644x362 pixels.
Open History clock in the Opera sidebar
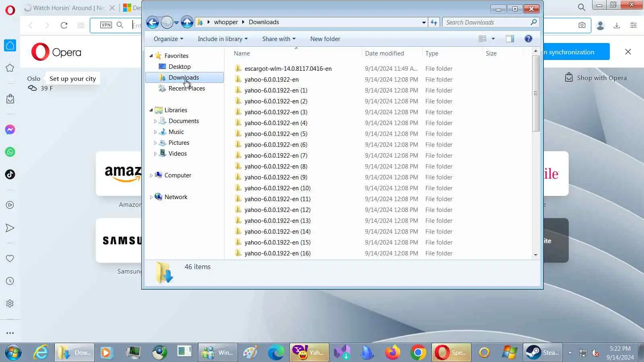(x=10, y=281)
